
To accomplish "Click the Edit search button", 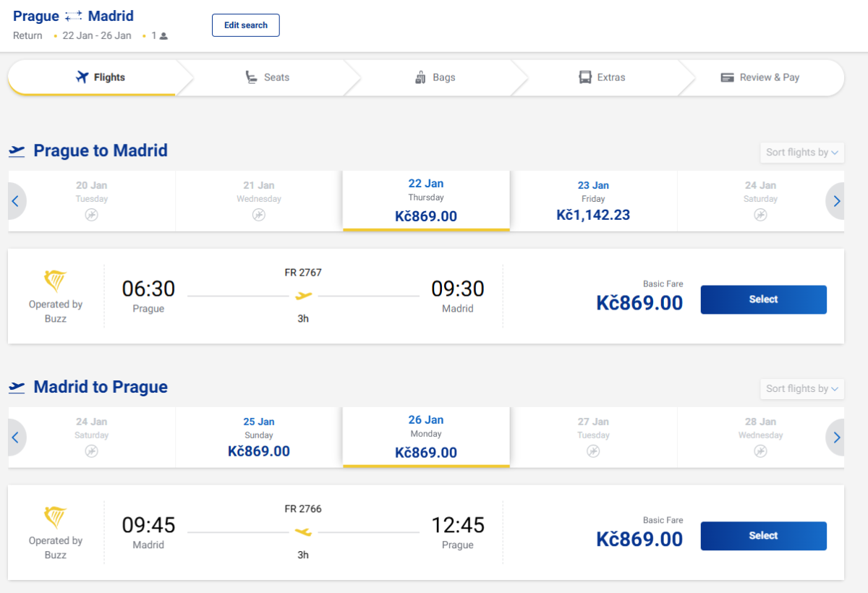I will coord(245,25).
